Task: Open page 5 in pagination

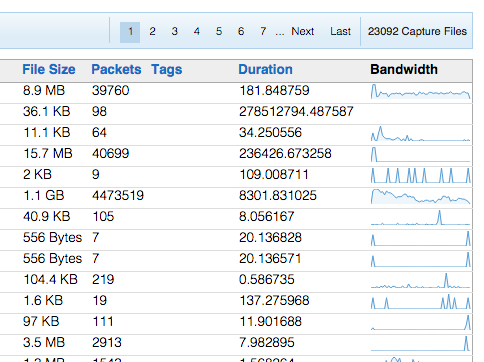Action: point(219,32)
